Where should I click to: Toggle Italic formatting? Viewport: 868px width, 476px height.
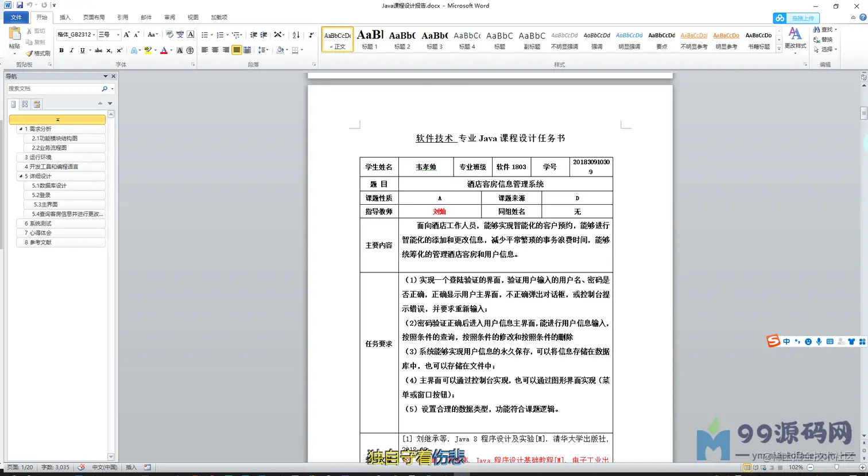(72, 50)
